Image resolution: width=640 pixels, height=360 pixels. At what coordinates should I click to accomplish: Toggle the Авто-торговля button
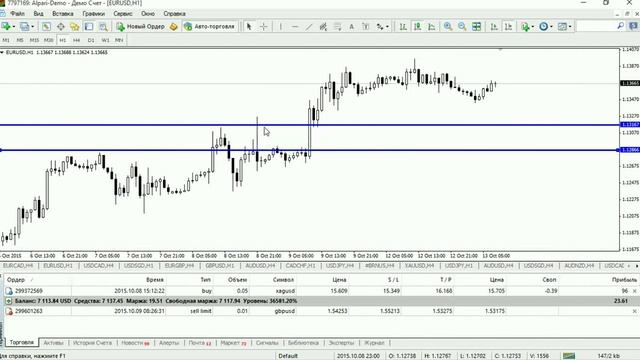coord(210,27)
